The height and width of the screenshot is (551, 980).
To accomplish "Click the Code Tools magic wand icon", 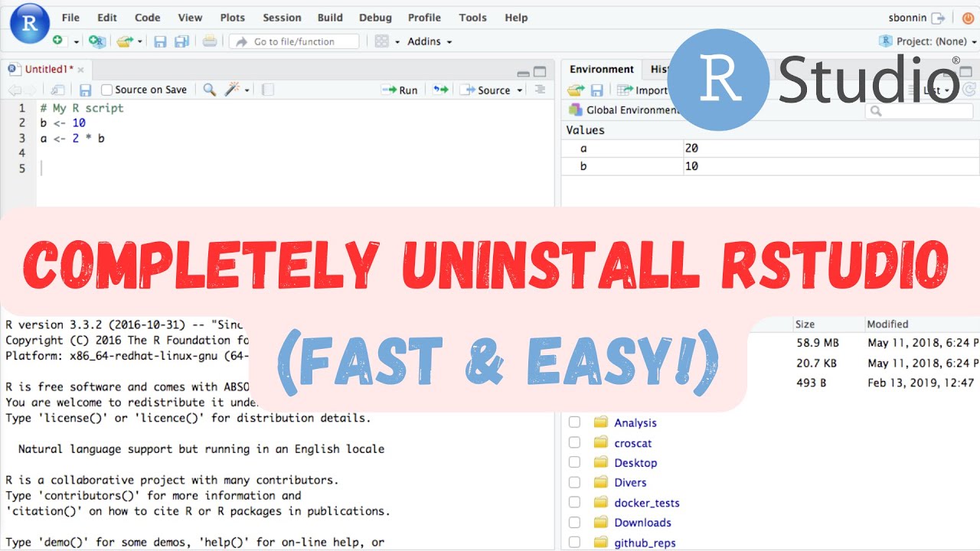I will coord(233,90).
